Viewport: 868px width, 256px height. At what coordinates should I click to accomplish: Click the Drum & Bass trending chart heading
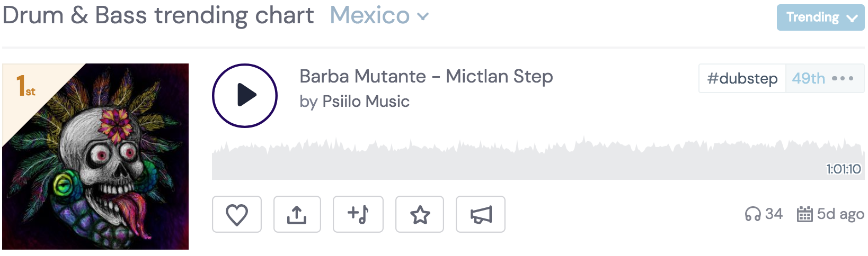click(158, 16)
